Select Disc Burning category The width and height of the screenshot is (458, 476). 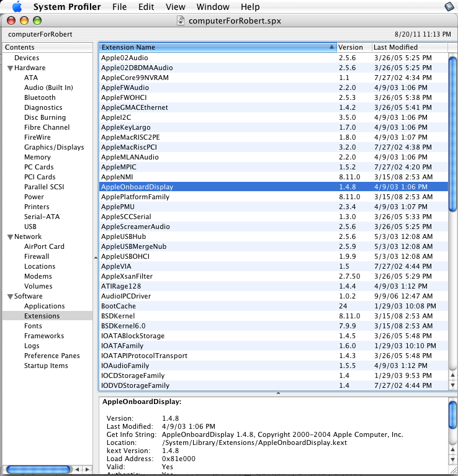tap(45, 117)
